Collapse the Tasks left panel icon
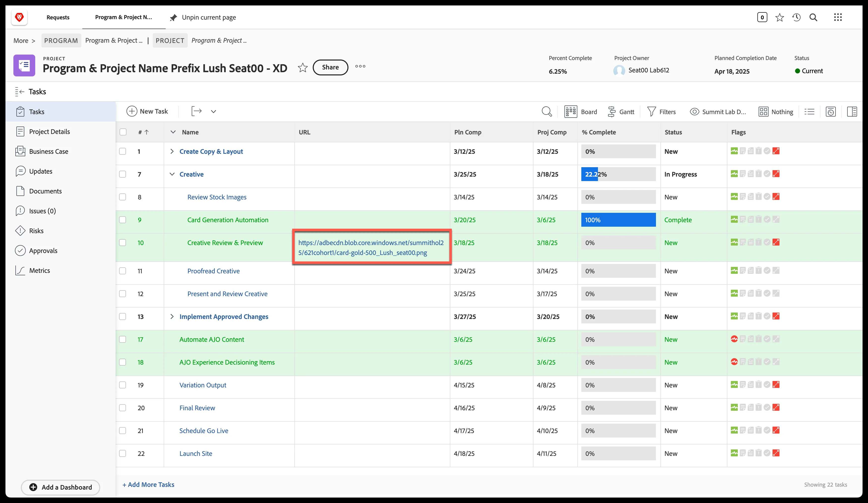 [20, 92]
